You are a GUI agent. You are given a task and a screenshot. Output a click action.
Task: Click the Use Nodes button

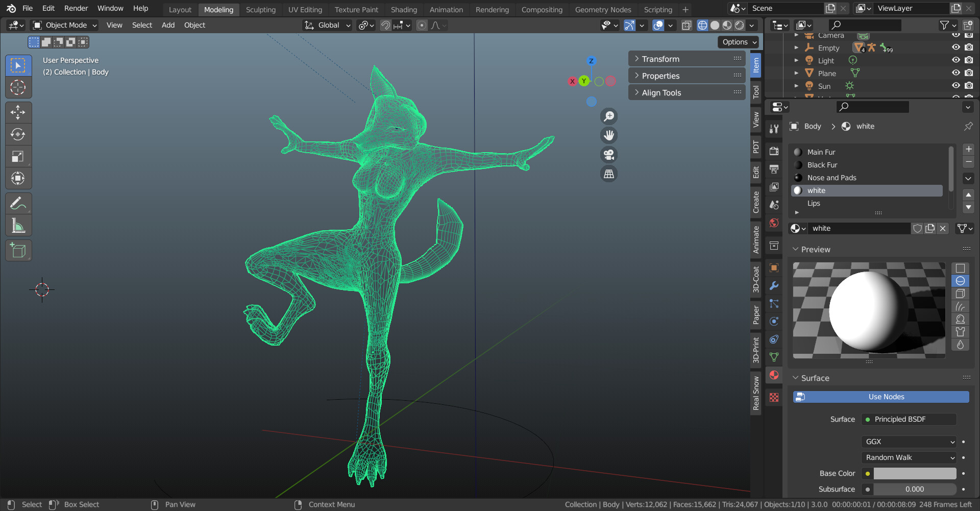point(880,397)
